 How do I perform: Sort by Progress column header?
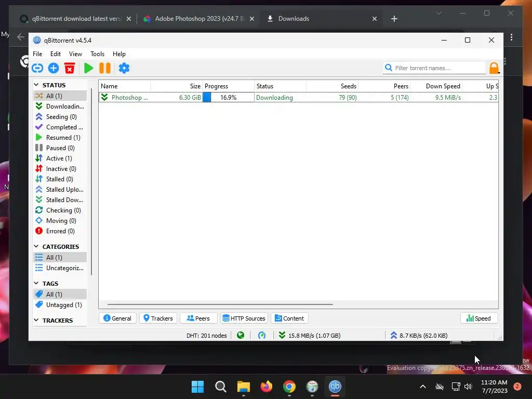point(229,86)
